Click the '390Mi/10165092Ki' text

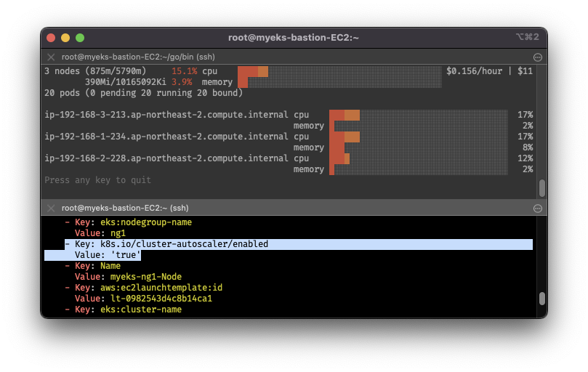pyautogui.click(x=125, y=82)
